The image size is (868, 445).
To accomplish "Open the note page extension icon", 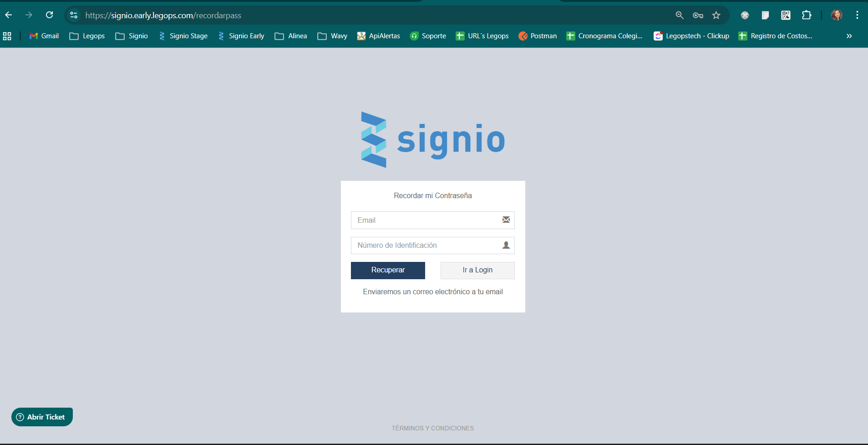I will [x=765, y=15].
